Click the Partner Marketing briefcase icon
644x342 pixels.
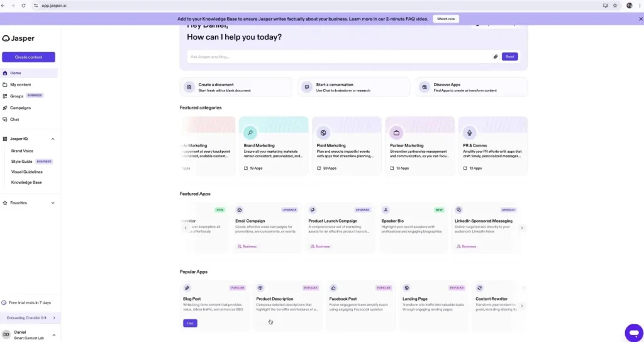coord(396,133)
